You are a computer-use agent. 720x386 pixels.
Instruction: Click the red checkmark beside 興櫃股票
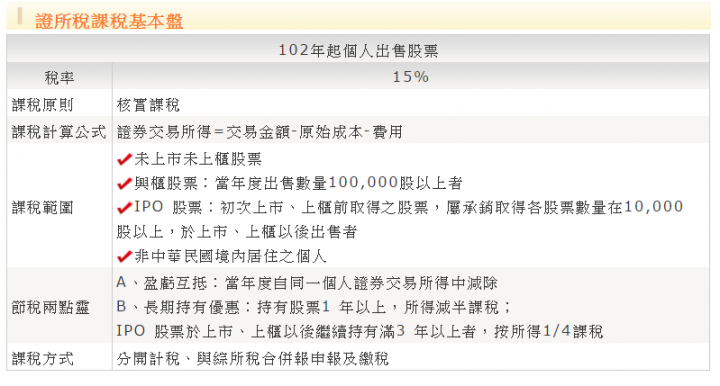124,184
